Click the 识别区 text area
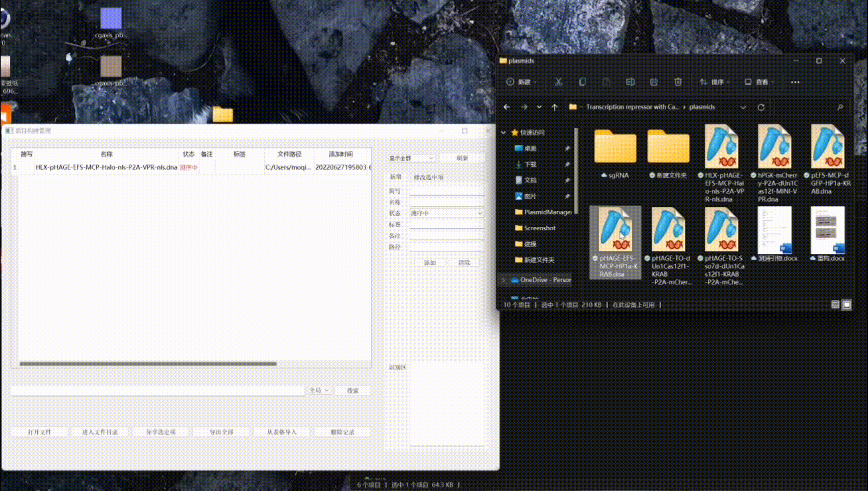The height and width of the screenshot is (491, 868). pyautogui.click(x=447, y=403)
